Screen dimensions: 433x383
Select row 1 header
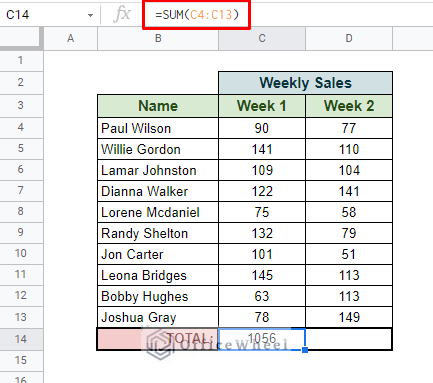21,61
